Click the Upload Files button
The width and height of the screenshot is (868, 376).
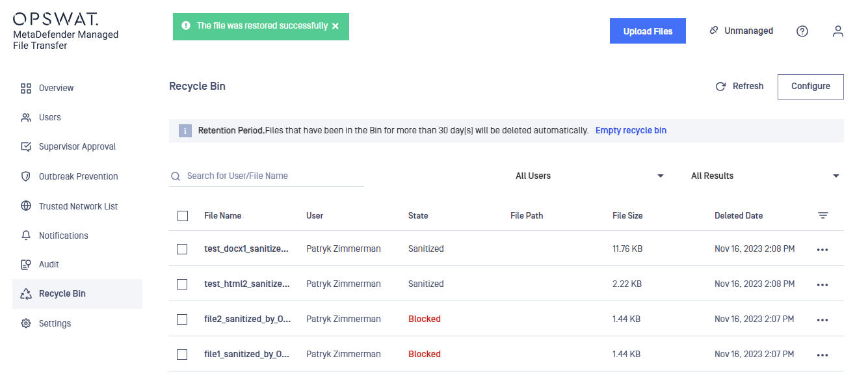pyautogui.click(x=648, y=31)
